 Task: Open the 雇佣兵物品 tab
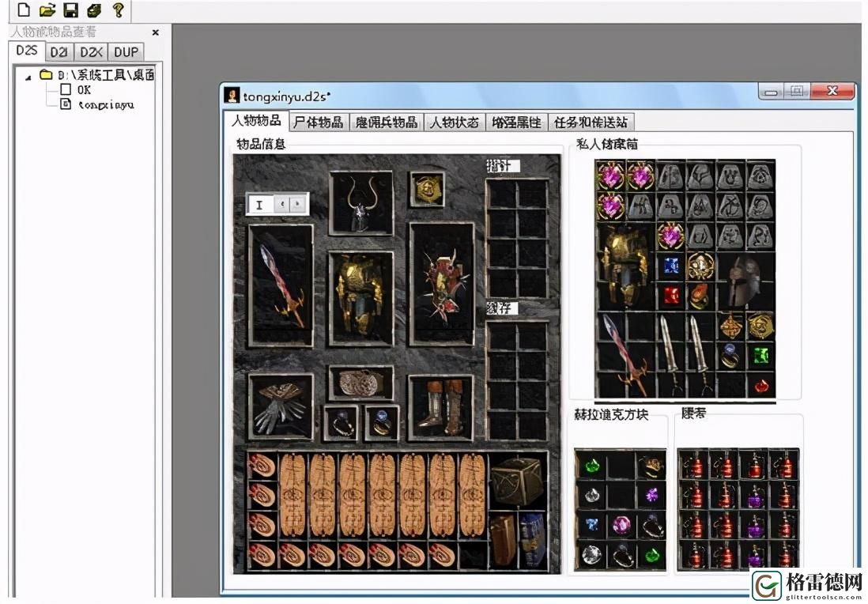[x=387, y=123]
